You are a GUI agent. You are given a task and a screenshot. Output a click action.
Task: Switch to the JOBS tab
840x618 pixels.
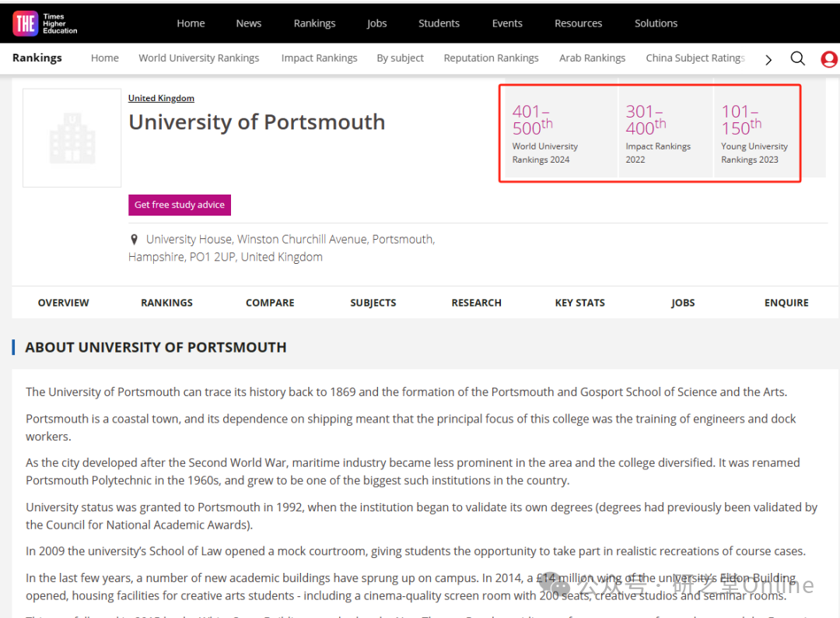point(683,303)
